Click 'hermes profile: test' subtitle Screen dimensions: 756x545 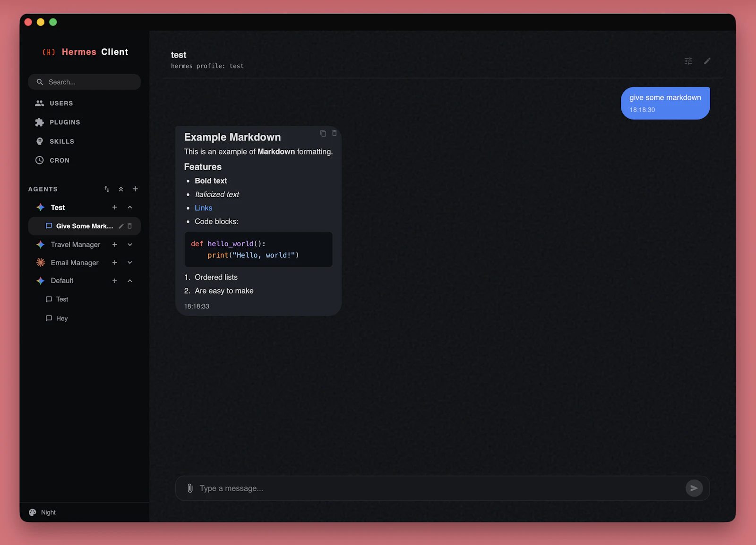coord(207,66)
